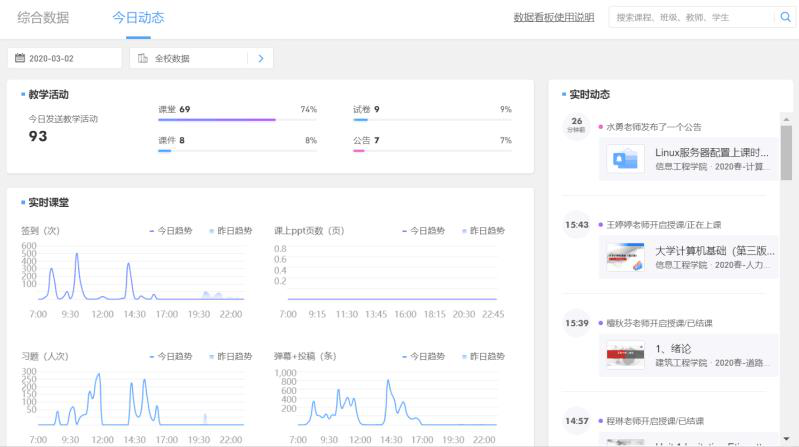Toggle 昨日趋势 legend in 习题 chart
The image size is (799, 447).
(x=230, y=356)
